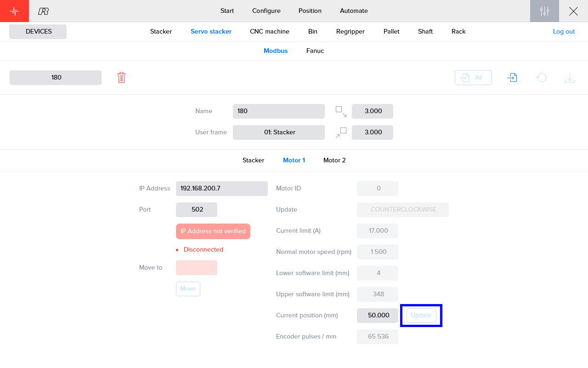Click the import file arrow icon
This screenshot has width=588, height=368.
512,77
